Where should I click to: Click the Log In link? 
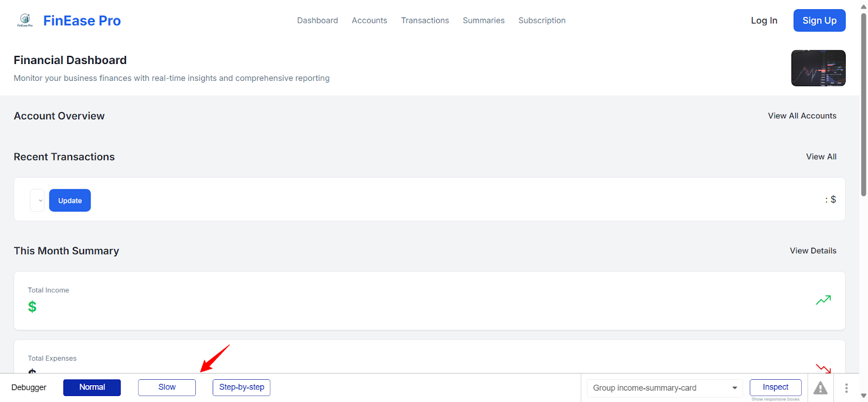click(x=764, y=21)
